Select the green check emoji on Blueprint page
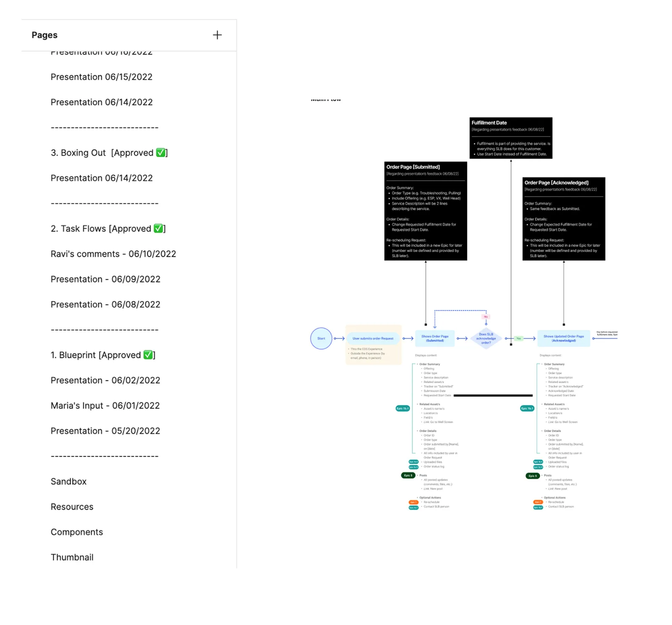This screenshot has height=625, width=672. (148, 355)
